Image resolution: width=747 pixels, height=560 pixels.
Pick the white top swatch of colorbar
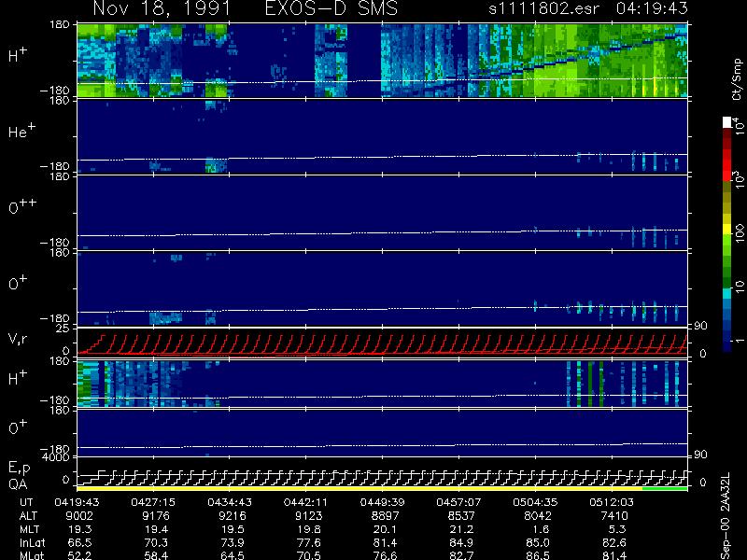(727, 122)
